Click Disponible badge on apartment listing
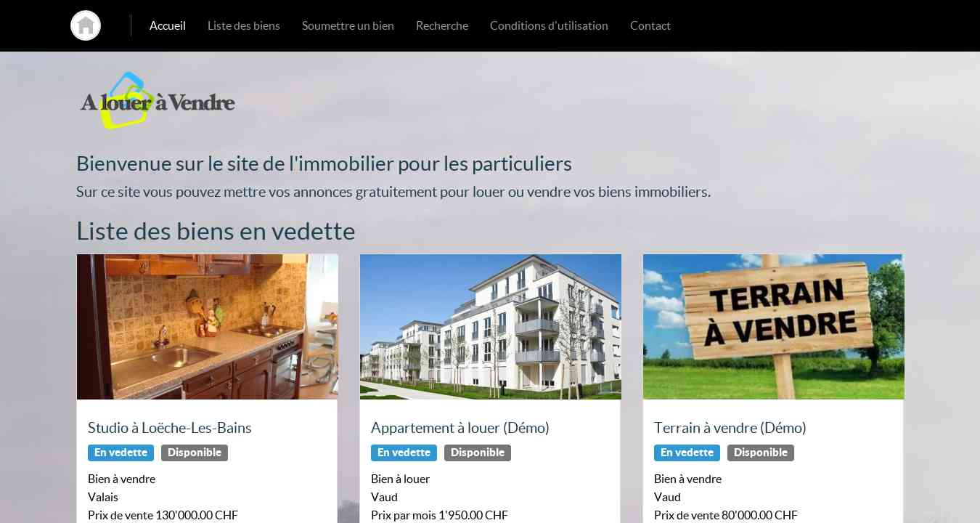Screen dimensions: 980x523 pos(478,453)
